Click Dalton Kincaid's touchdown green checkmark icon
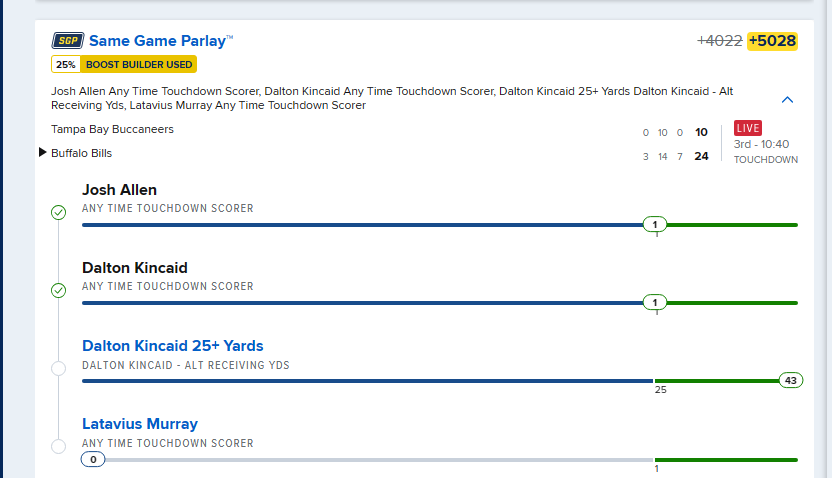The height and width of the screenshot is (478, 832). point(58,291)
